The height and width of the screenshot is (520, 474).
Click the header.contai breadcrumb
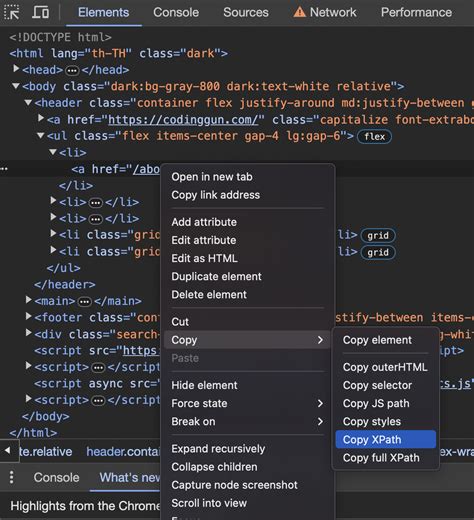(x=123, y=451)
